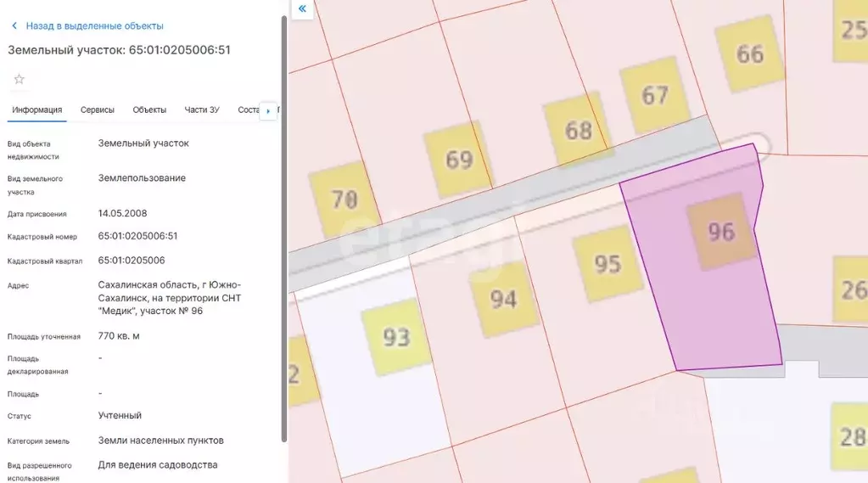Select the Части ЗУ tab
Screen dimensions: 868x483
202,110
